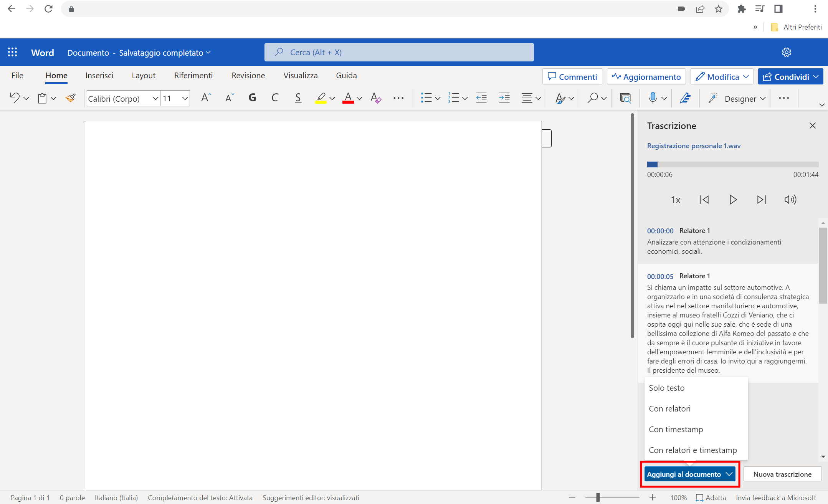Screen dimensions: 828x504
Task: Start a Nuova trascrizione
Action: 782,474
